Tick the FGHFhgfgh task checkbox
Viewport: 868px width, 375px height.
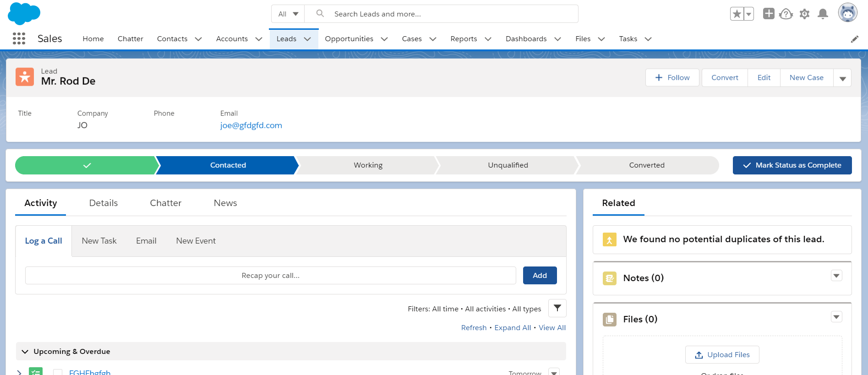tap(58, 372)
